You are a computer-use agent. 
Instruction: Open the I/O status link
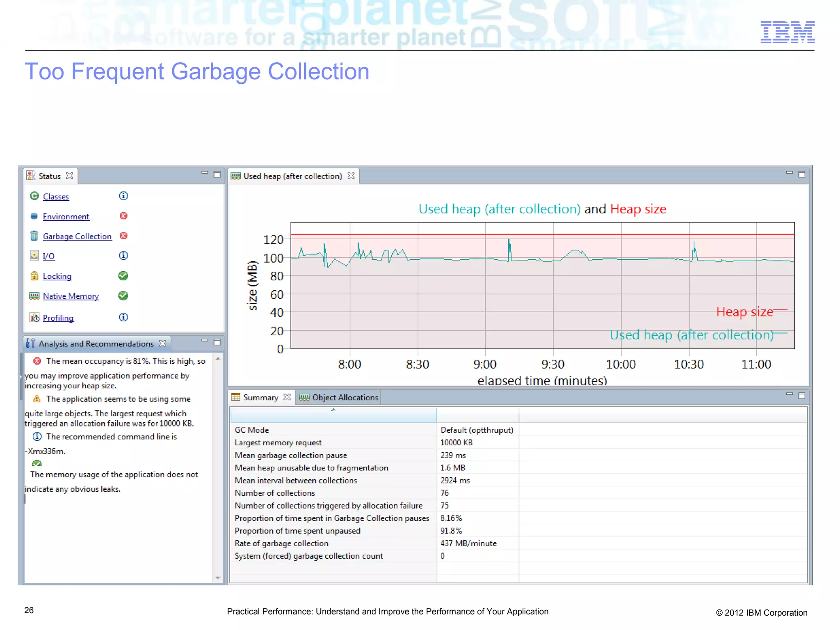[48, 256]
